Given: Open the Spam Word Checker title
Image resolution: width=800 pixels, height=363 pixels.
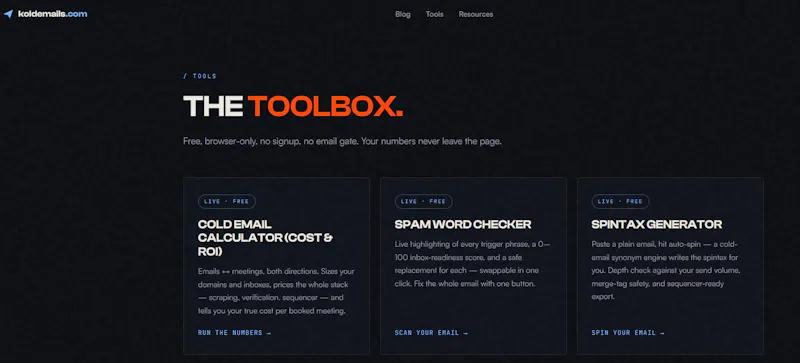Looking at the screenshot, I should (463, 225).
